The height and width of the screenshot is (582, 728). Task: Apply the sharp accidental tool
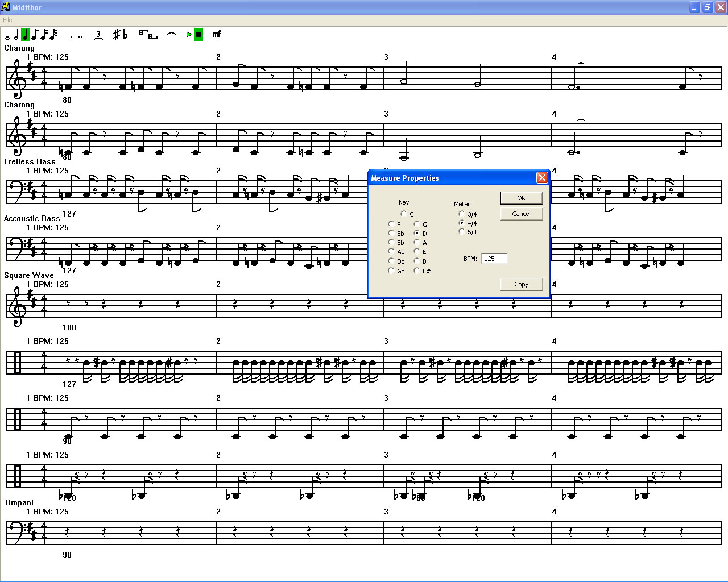(x=116, y=35)
